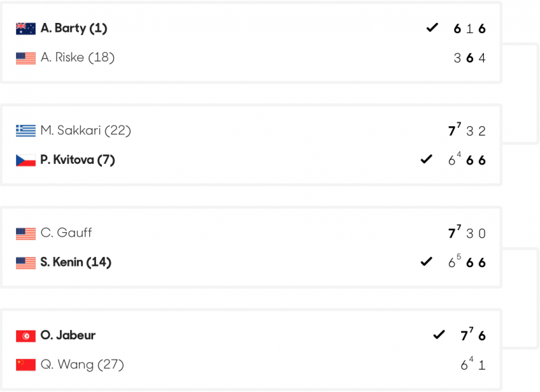
Task: Open player A. Barty (1)
Action: (x=74, y=28)
